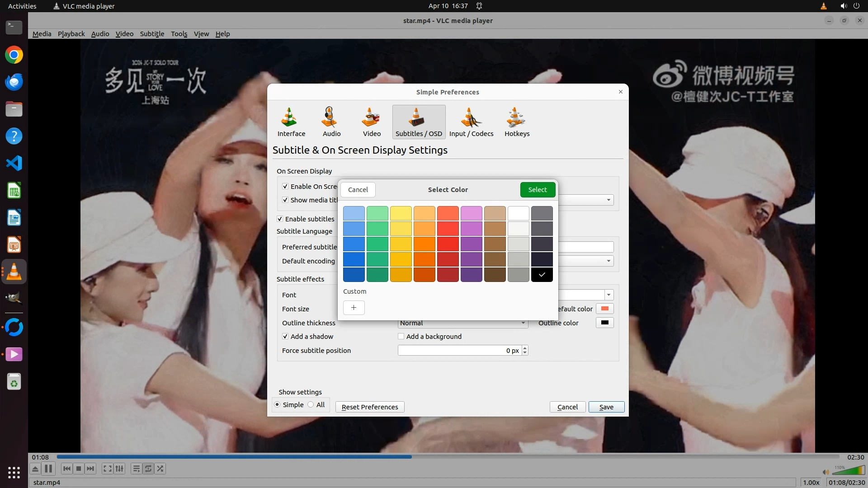The height and width of the screenshot is (488, 868).
Task: Select the All settings radio button
Action: tap(311, 405)
